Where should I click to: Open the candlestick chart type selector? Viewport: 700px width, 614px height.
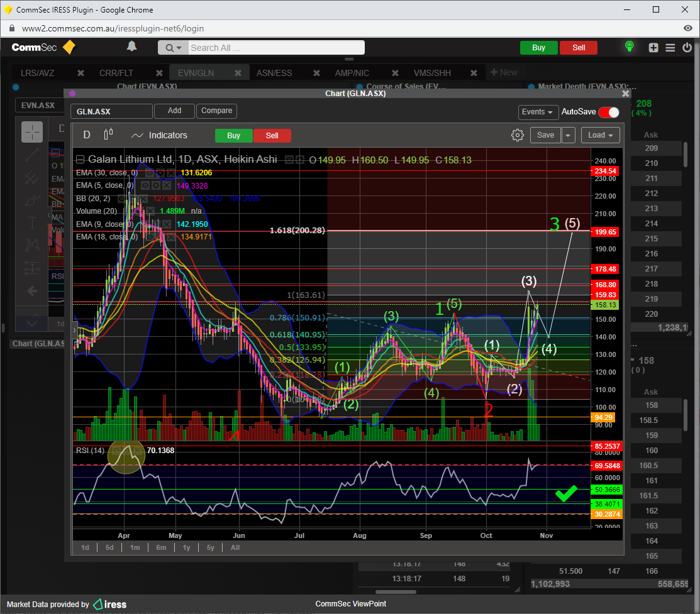coord(108,134)
